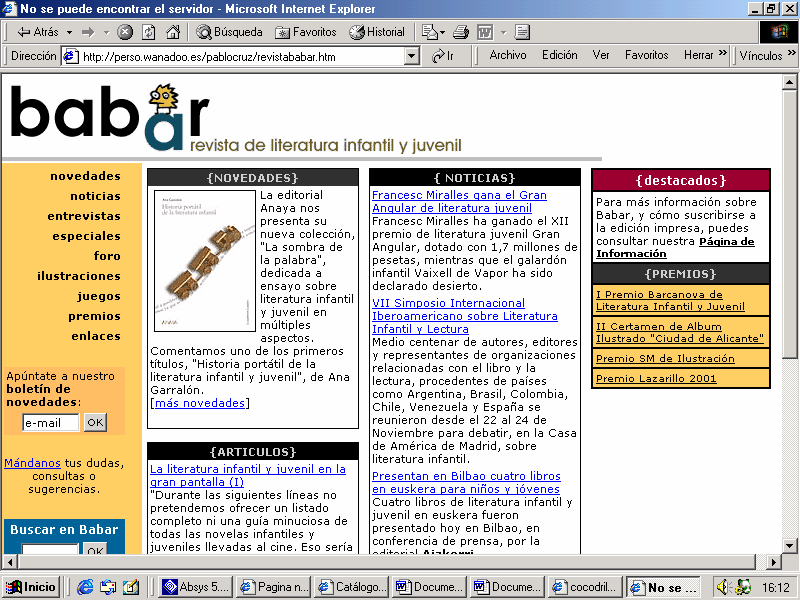Go to the novedades section in sidebar

tap(85, 176)
